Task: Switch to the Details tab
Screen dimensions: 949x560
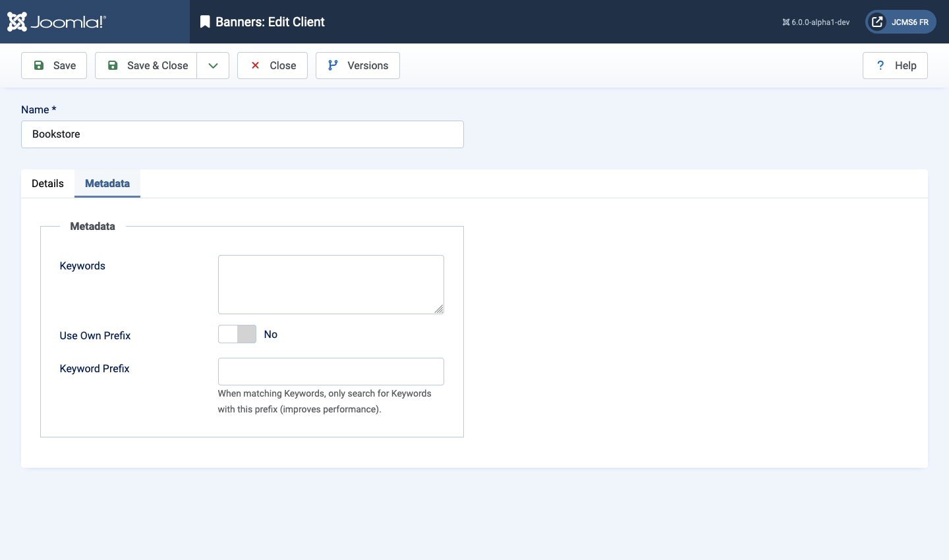Action: coord(47,183)
